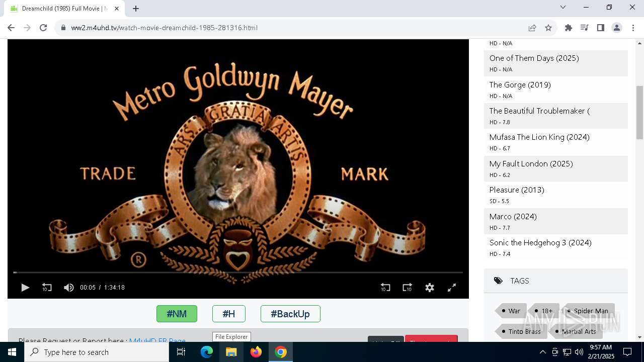Open system volume tray icon
Screen dimensions: 644x362
point(579,352)
